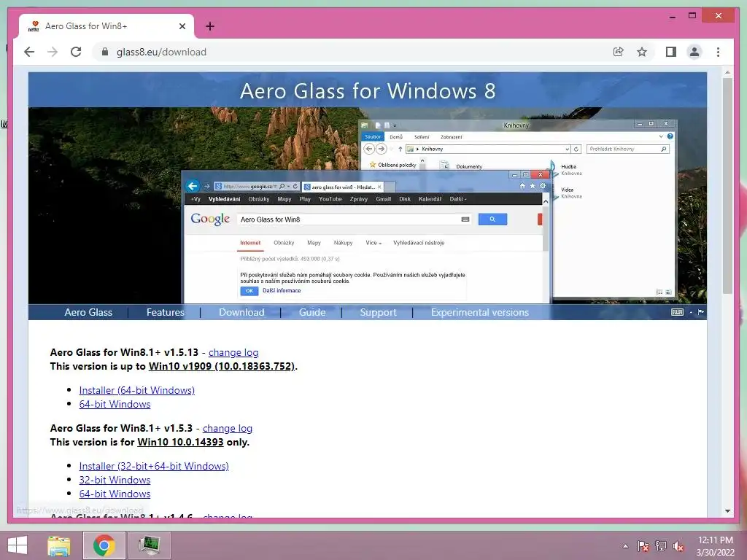Screen dimensions: 747x560
Task: Open Experimental versions nav item
Action: [x=480, y=312]
